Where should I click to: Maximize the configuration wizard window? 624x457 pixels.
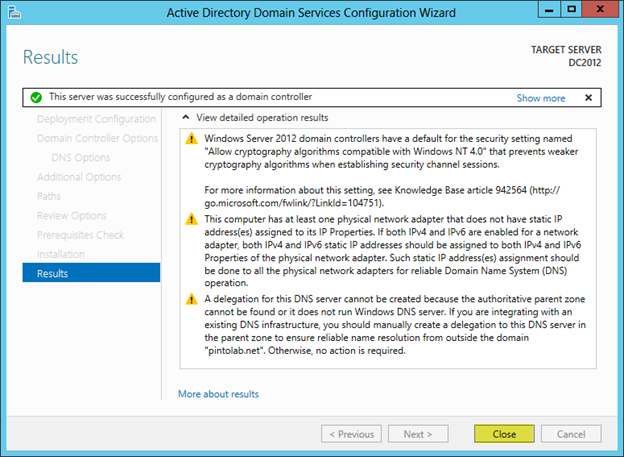pos(570,11)
